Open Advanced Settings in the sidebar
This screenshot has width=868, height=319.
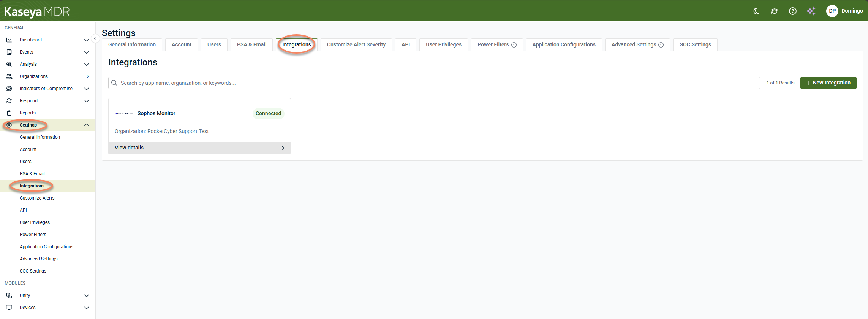[39, 259]
